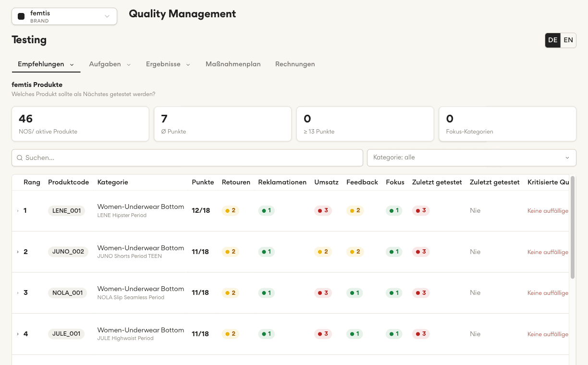Viewport: 588px width, 365px height.
Task: Click the JUNO_002 product code badge
Action: pyautogui.click(x=68, y=252)
